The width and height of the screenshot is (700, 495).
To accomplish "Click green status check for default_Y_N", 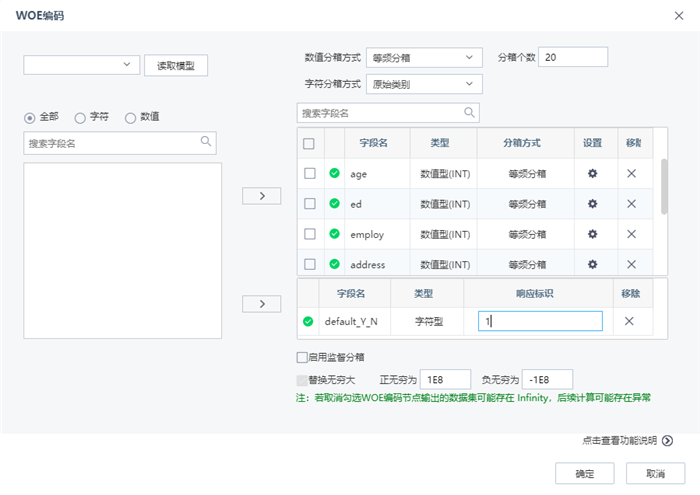I will click(308, 321).
